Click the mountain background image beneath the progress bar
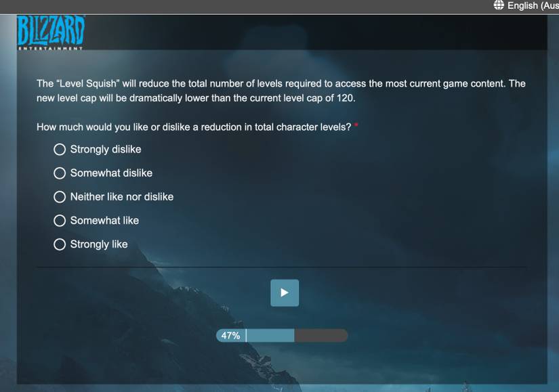This screenshot has height=392, width=559. point(282,364)
